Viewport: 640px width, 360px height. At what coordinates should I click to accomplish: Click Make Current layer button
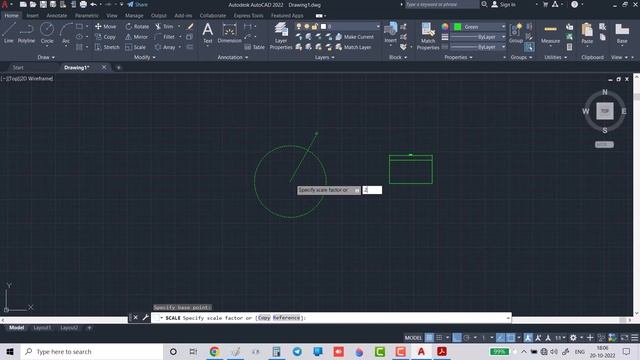coord(355,37)
